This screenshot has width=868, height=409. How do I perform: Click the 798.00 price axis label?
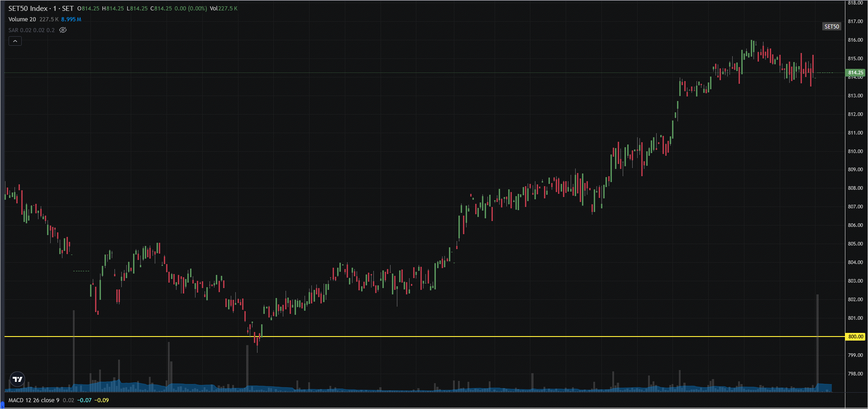855,374
